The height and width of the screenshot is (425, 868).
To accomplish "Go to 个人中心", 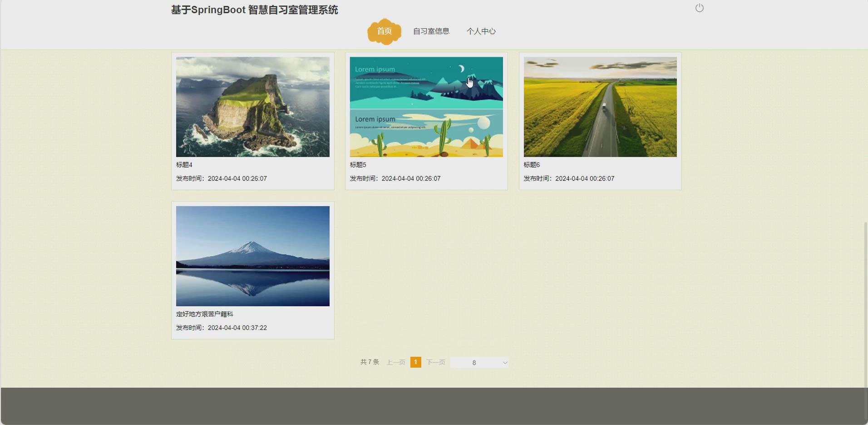I will (481, 31).
